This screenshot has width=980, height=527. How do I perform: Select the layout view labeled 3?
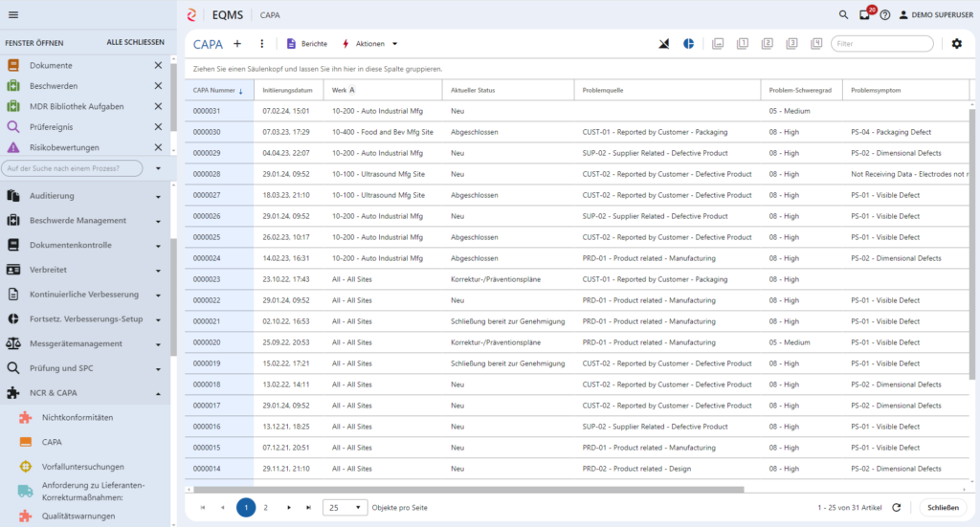pyautogui.click(x=791, y=44)
